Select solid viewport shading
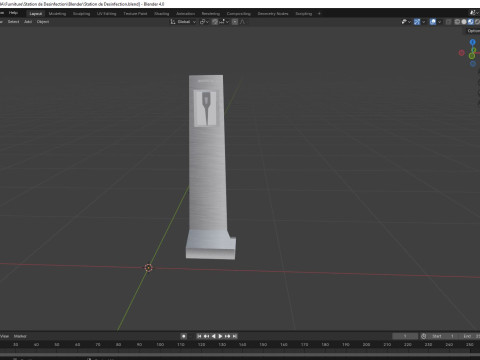480x360 pixels. [x=464, y=22]
